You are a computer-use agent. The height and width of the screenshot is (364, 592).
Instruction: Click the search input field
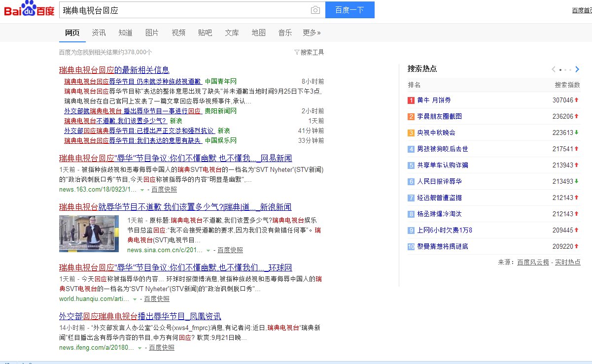[185, 10]
